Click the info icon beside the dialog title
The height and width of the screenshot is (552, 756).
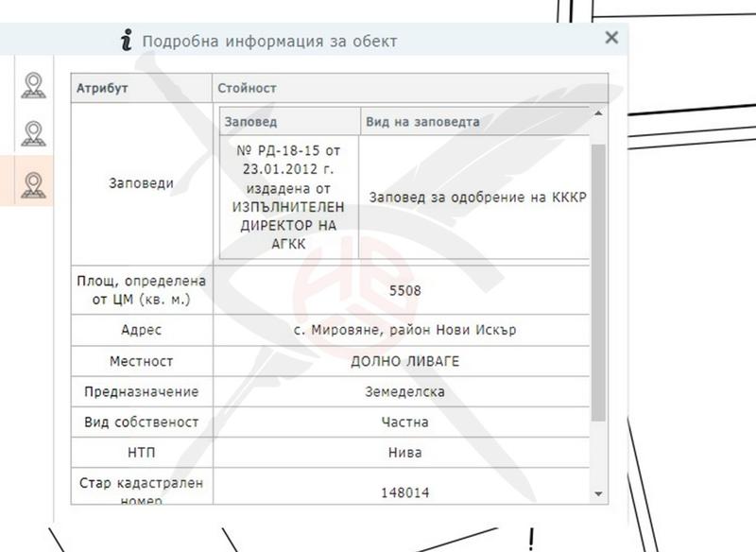pos(128,40)
